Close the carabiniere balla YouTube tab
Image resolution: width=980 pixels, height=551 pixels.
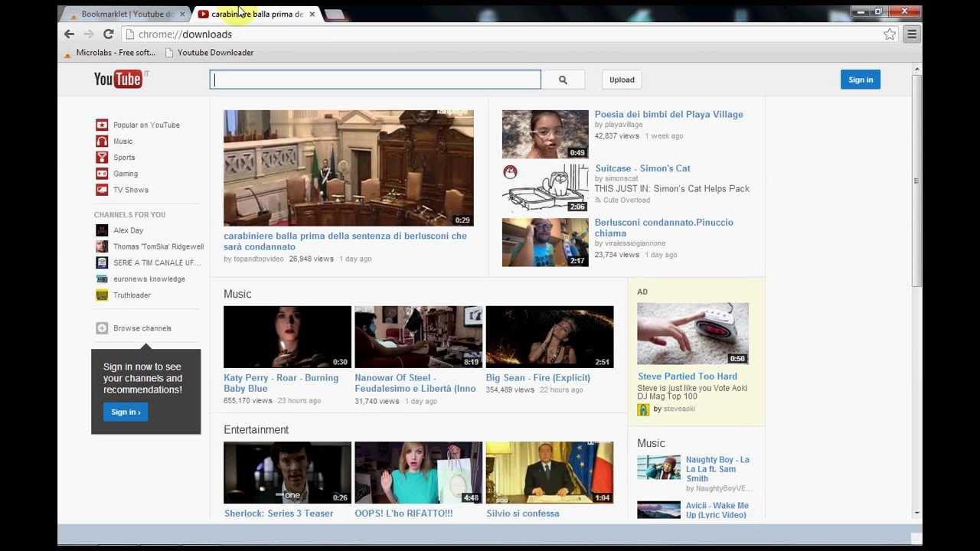tap(312, 14)
